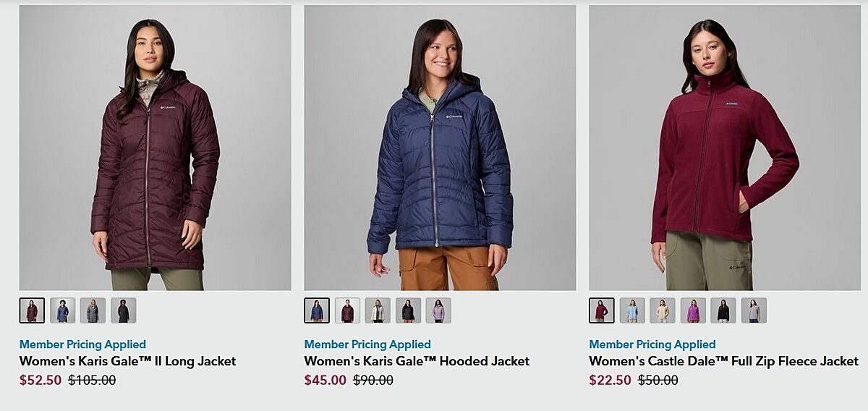
Task: Open Women's Karis Gale Hooded Jacket link
Action: (x=417, y=361)
